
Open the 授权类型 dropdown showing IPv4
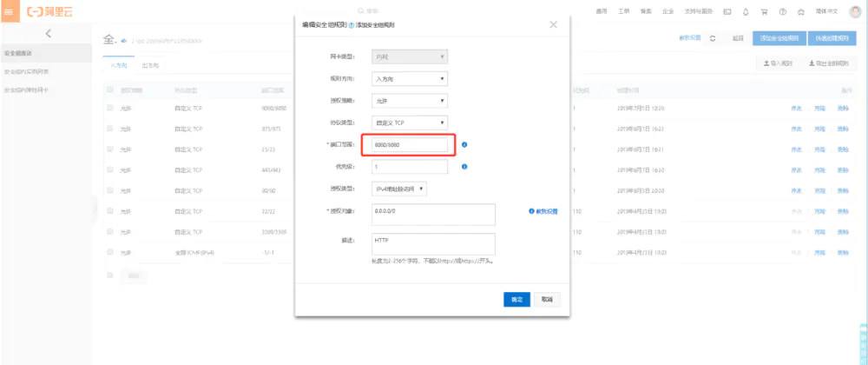pos(399,189)
